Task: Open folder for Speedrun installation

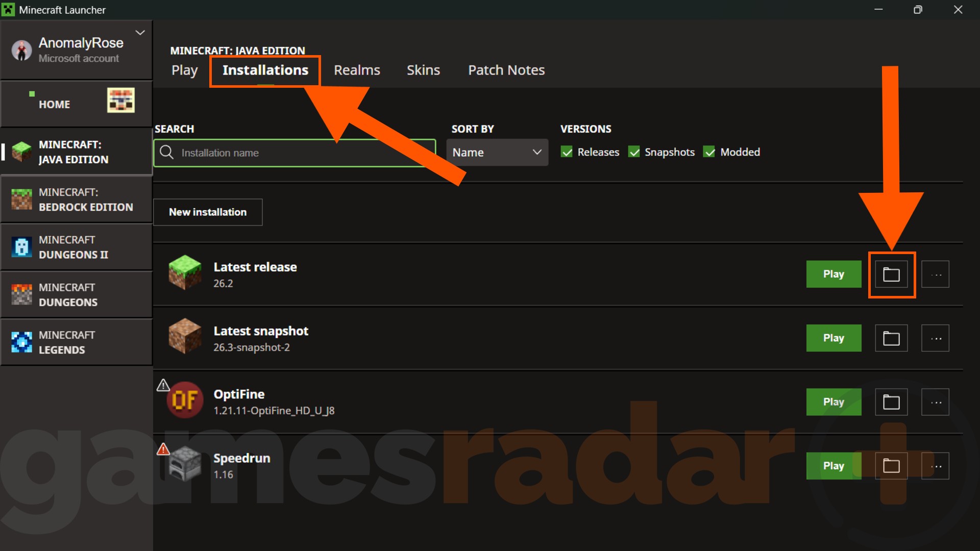Action: click(891, 466)
